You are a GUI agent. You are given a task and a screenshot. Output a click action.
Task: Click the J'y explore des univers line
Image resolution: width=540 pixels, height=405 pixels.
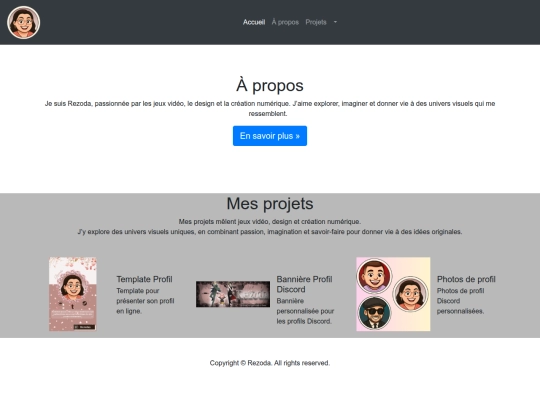click(270, 231)
